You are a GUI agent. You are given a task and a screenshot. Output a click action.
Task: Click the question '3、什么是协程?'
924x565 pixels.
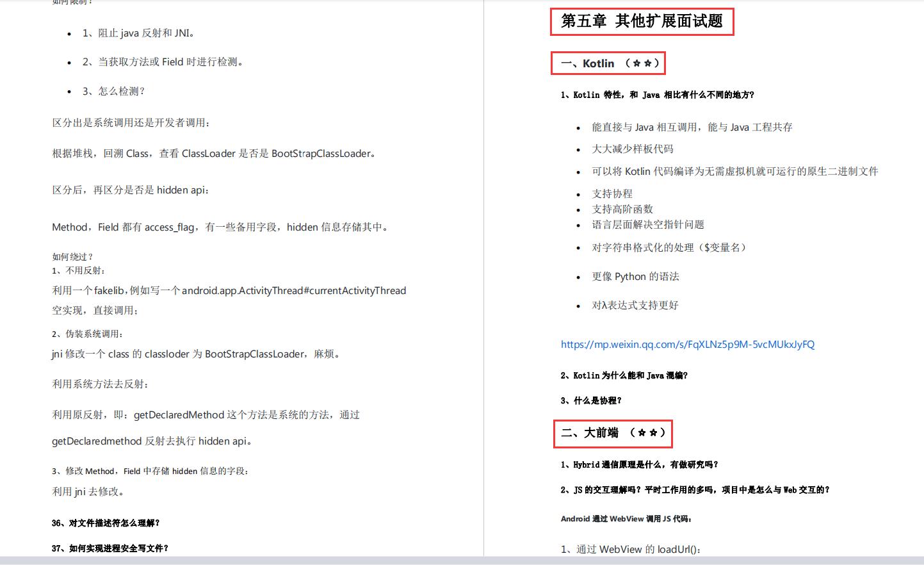pyautogui.click(x=591, y=401)
